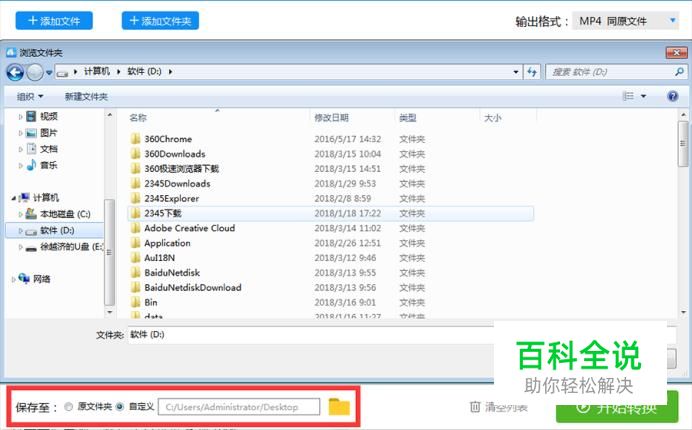Select the Application folder icon
Image resolution: width=692 pixels, height=430 pixels.
click(x=135, y=243)
